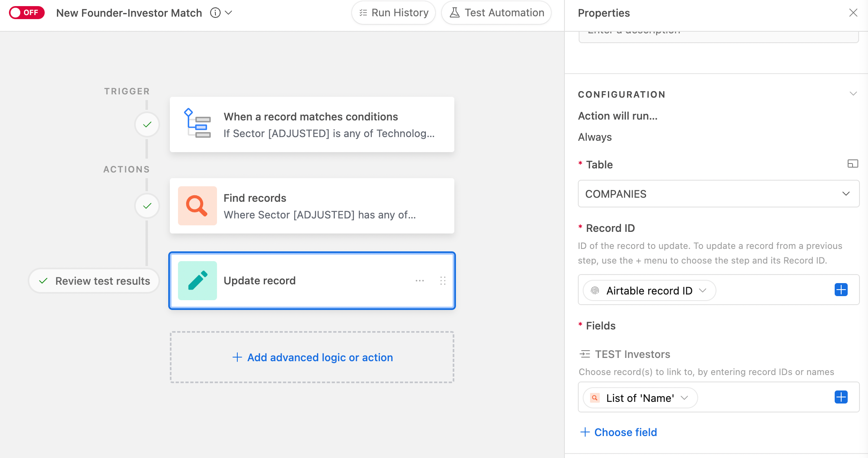Viewport: 868px width, 458px height.
Task: Collapse the Configuration section
Action: coord(853,94)
